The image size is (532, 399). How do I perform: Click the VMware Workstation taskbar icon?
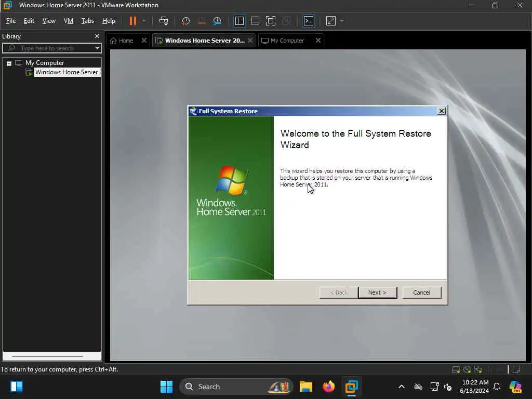coord(351,387)
